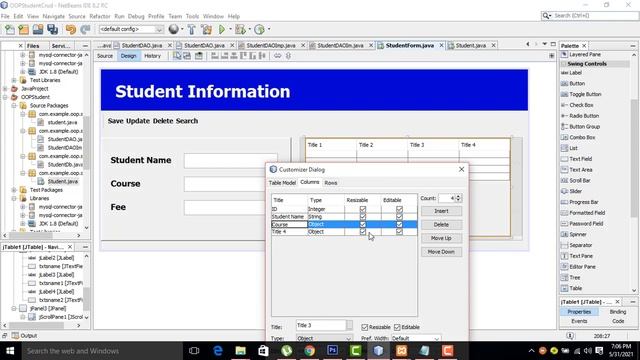Screen dimensions: 640x360
Task: Select the Toggle Button palette item
Action: 585,94
